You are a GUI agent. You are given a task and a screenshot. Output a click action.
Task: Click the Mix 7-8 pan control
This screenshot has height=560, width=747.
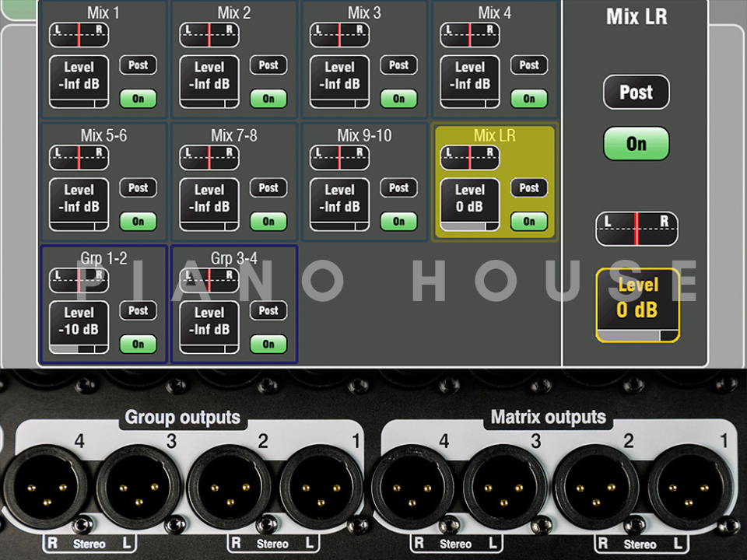pyautogui.click(x=209, y=158)
